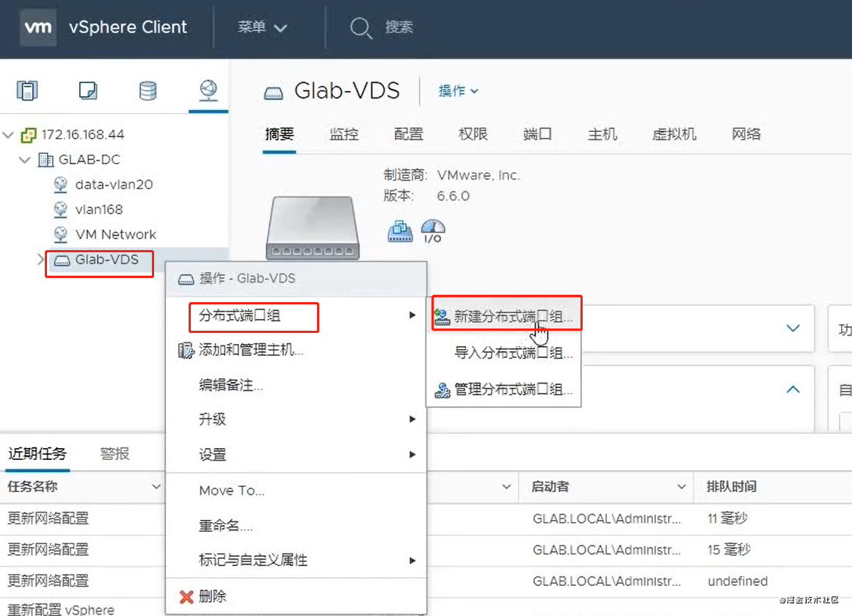Open the 启动者 column filter dropdown
852x616 pixels.
(682, 487)
